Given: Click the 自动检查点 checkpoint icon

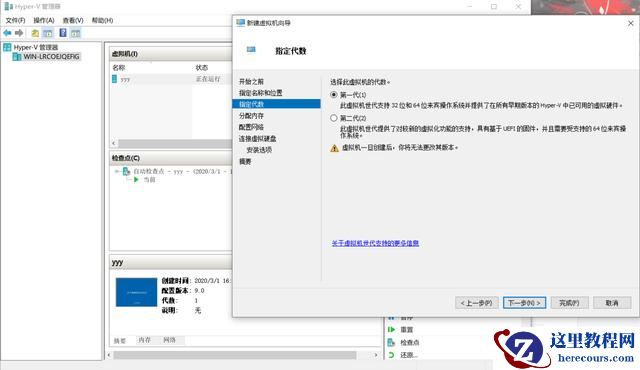Looking at the screenshot, I should click(x=127, y=171).
